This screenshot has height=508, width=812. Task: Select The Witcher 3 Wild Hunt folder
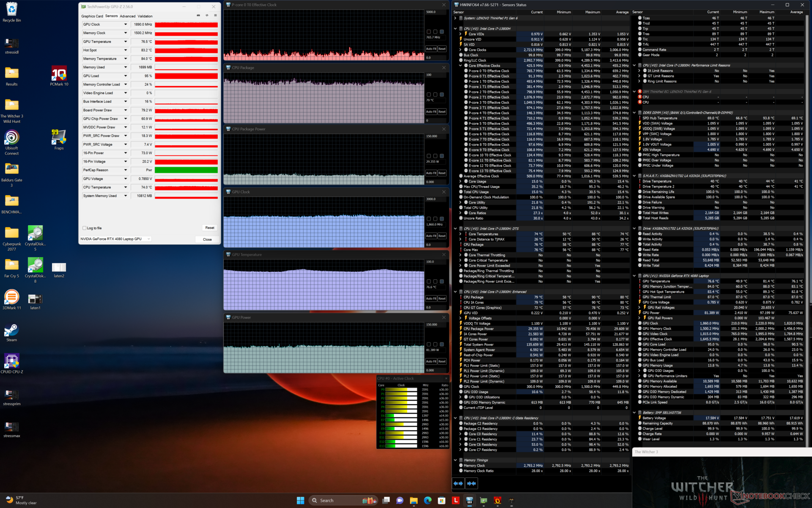click(x=12, y=111)
